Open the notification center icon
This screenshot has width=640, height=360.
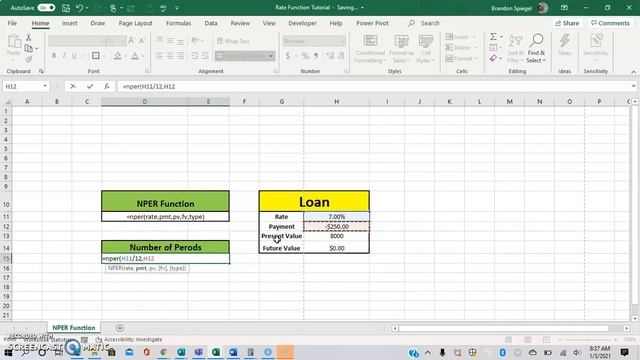click(x=624, y=352)
